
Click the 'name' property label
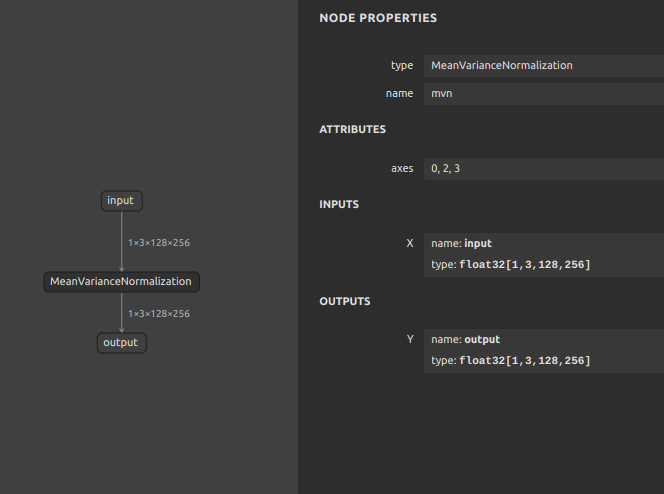(399, 94)
